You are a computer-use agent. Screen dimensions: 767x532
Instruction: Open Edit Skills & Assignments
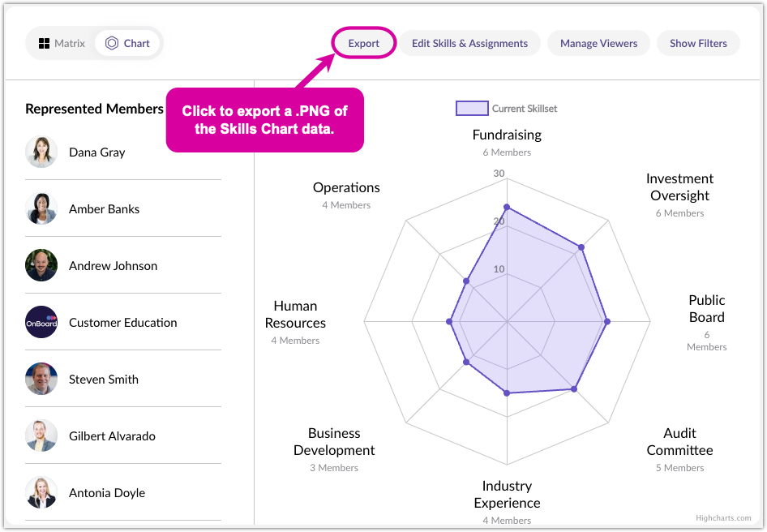point(469,43)
